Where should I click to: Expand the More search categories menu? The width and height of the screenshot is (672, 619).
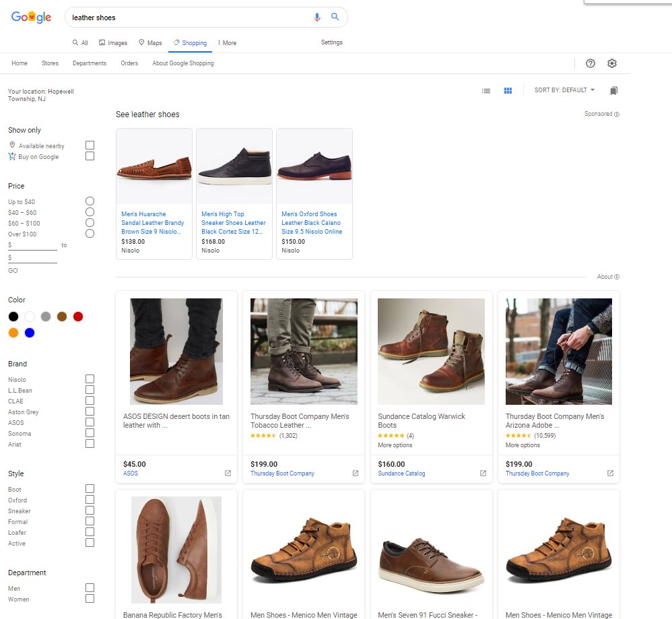tap(226, 42)
